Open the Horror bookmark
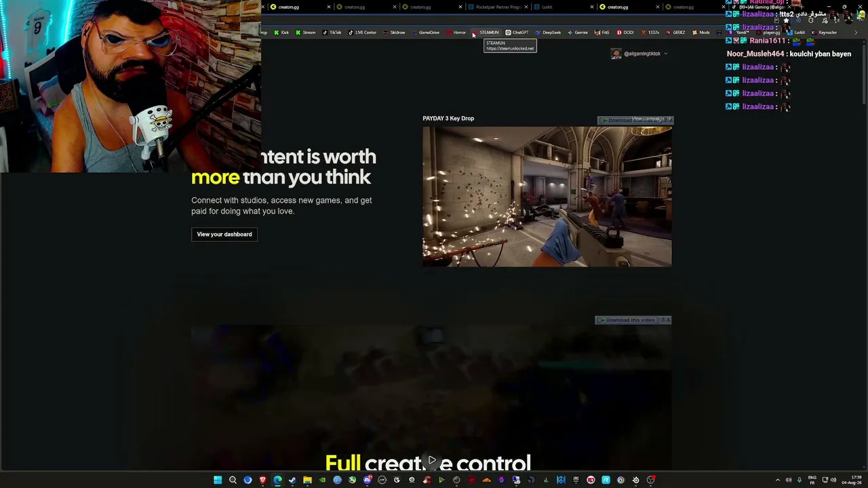 [x=456, y=33]
